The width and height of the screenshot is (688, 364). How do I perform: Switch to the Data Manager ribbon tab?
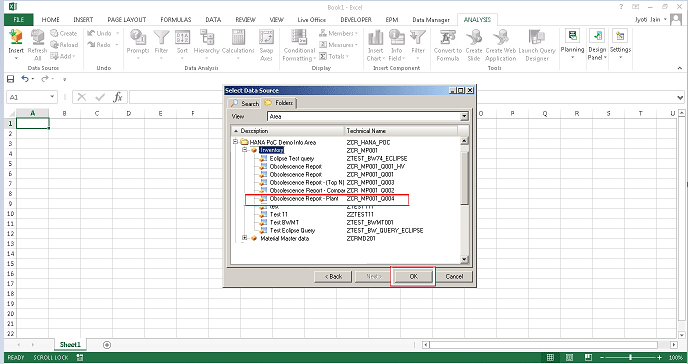pos(431,20)
